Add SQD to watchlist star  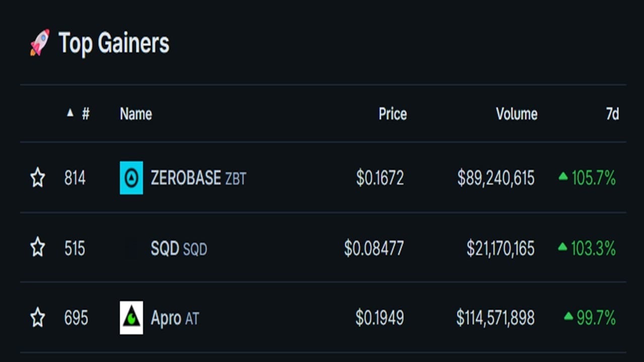click(38, 248)
